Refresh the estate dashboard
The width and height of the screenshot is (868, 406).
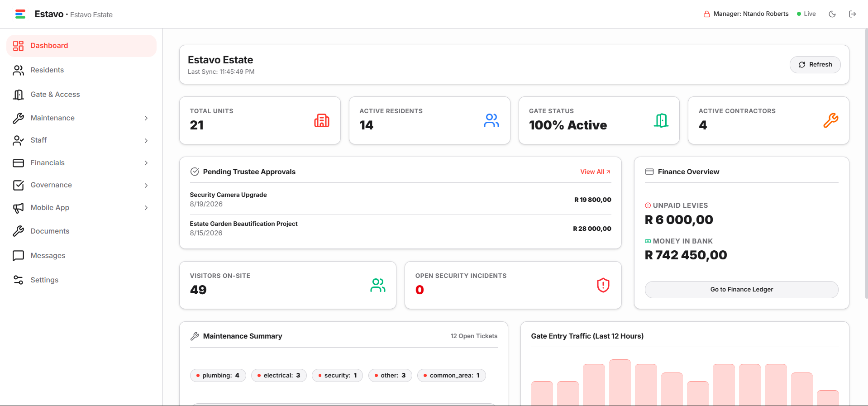815,65
